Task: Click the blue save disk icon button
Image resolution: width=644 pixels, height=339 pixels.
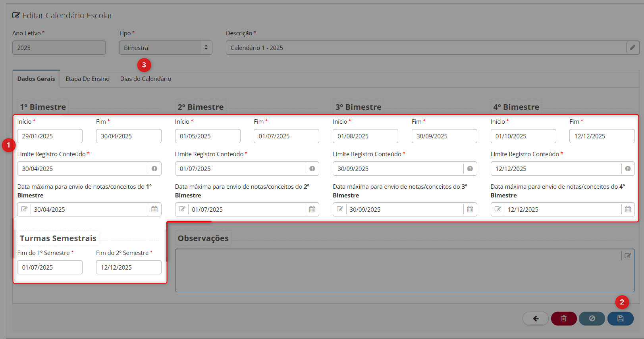Action: point(620,318)
